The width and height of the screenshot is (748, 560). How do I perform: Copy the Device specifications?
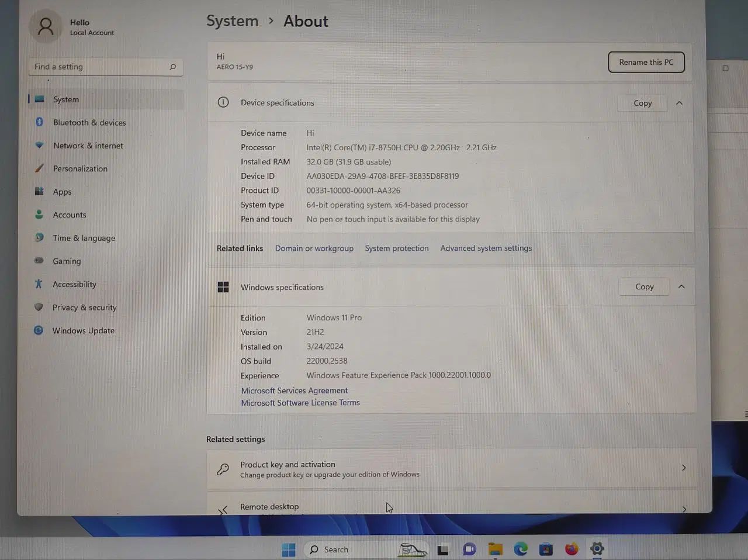tap(642, 103)
